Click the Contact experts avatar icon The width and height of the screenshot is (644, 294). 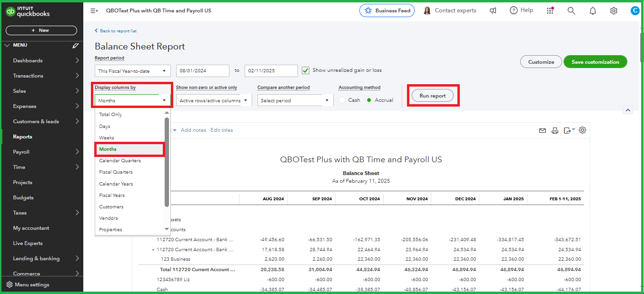pyautogui.click(x=427, y=10)
